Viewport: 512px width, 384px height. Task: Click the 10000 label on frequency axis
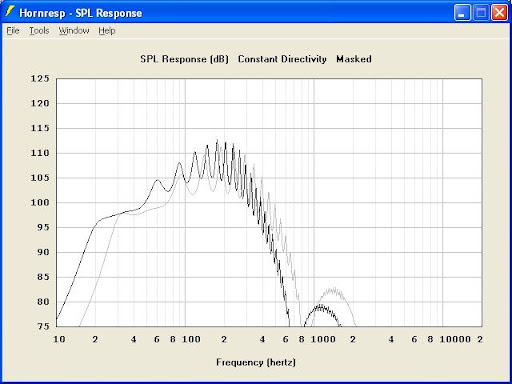click(x=455, y=339)
